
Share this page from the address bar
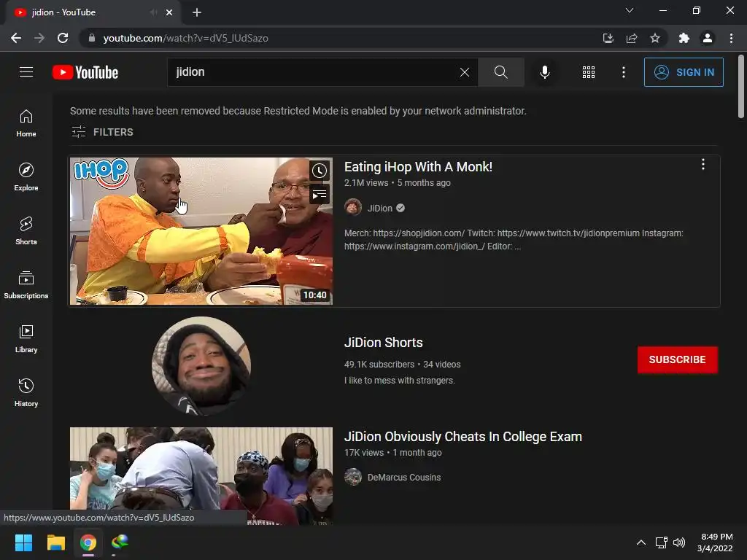(x=632, y=38)
